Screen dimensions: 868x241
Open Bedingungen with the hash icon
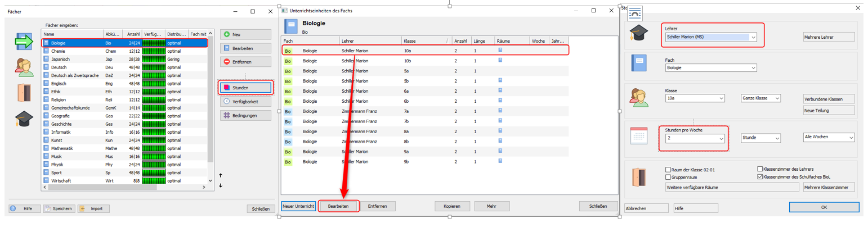point(245,115)
